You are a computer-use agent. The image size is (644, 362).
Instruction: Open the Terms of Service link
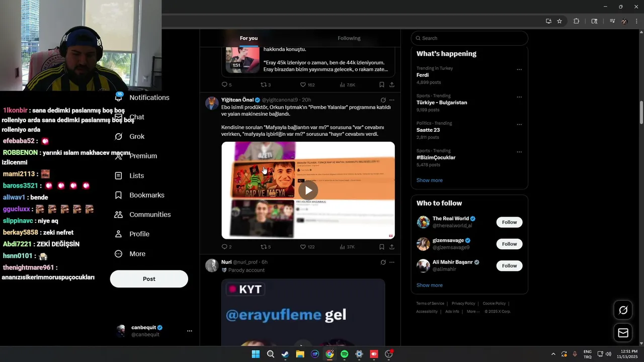pos(430,304)
